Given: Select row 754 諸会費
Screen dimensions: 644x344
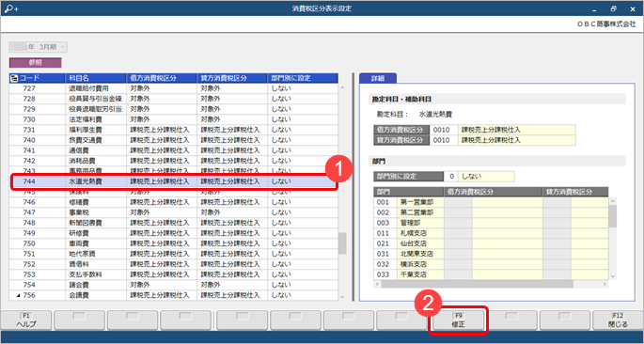Looking at the screenshot, I should coord(173,285).
